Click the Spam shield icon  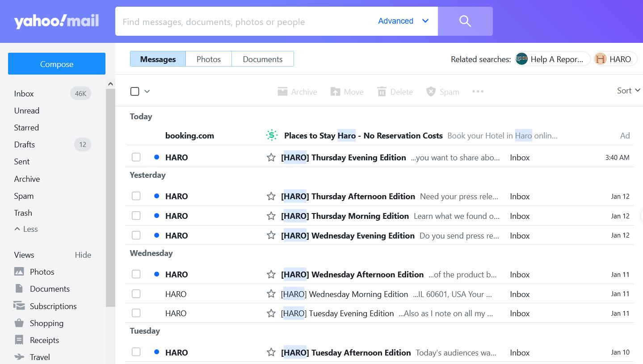[431, 92]
